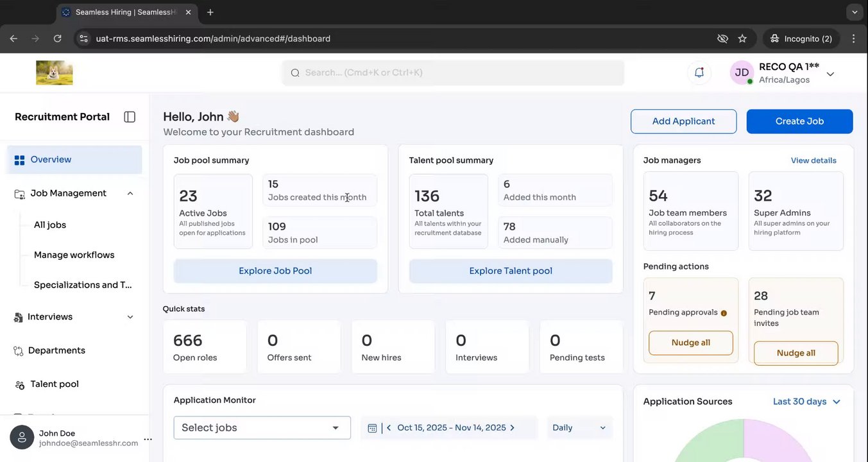Screen dimensions: 868x462
Task: Bookmark this page with star icon
Action: [742, 38]
